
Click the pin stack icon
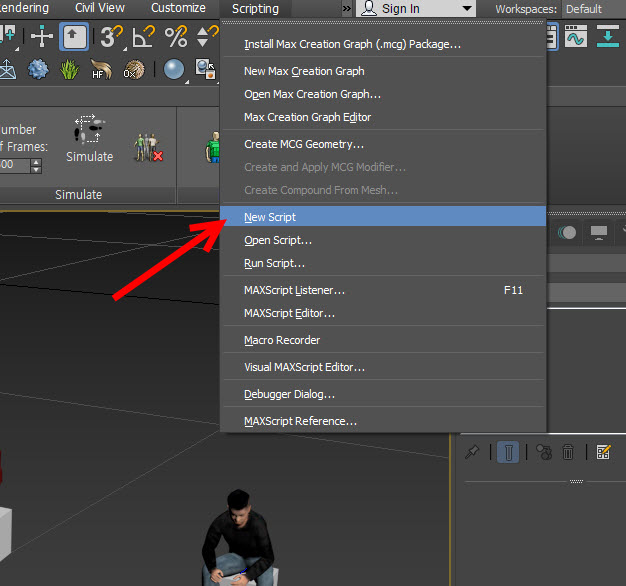tap(472, 452)
